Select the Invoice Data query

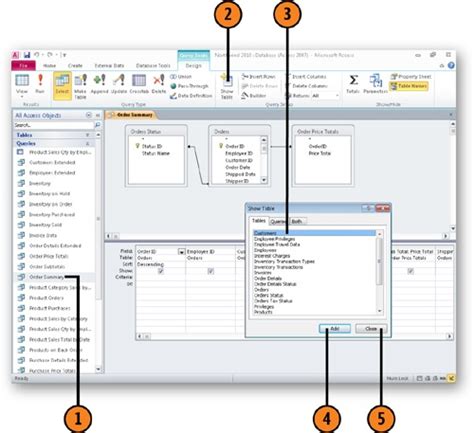click(x=43, y=235)
